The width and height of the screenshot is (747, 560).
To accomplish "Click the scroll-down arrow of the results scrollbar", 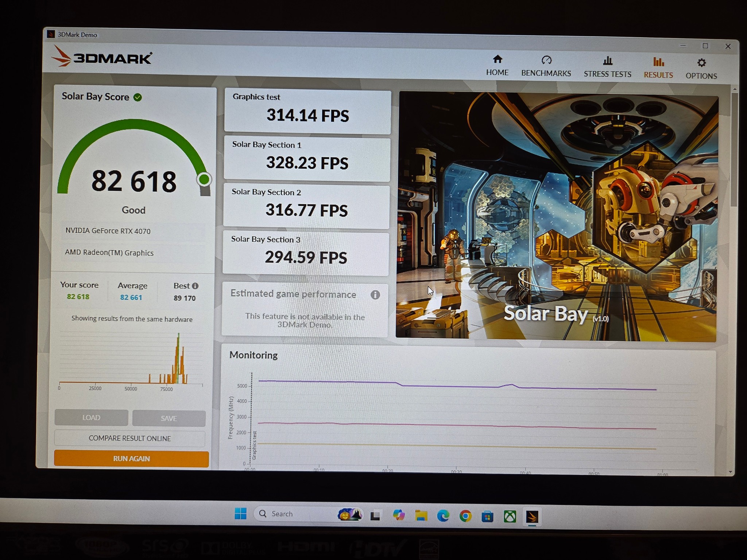I will click(730, 471).
